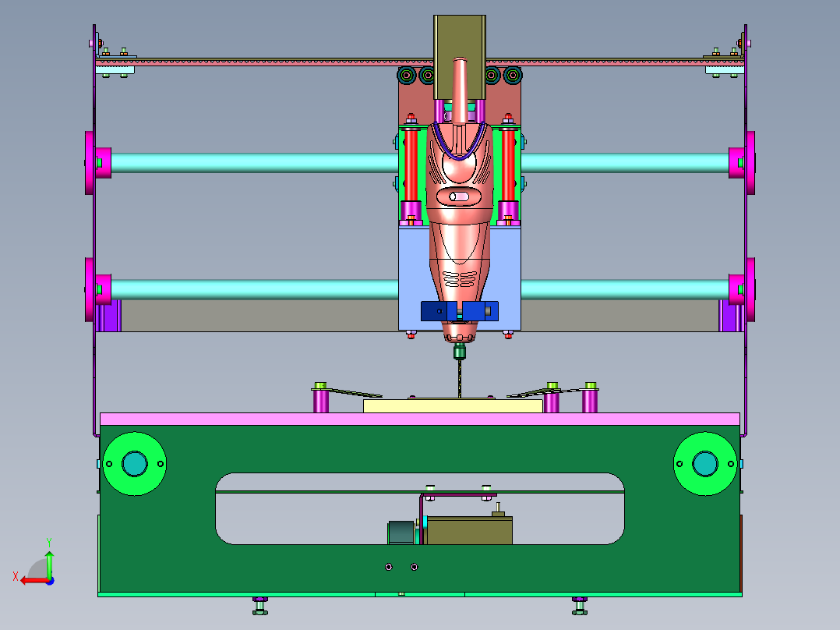Click the slide switch on the rotary tool
Image resolution: width=840 pixels, height=630 pixels.
tap(458, 196)
